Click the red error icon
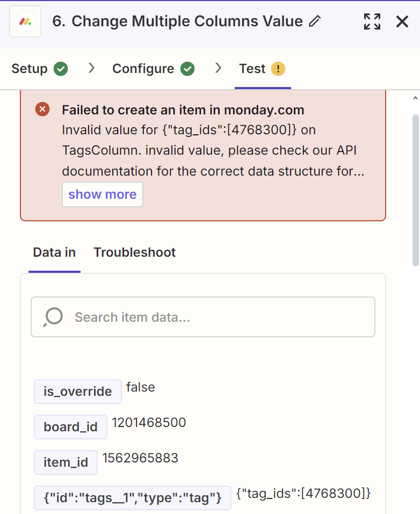This screenshot has width=420, height=514. click(42, 109)
